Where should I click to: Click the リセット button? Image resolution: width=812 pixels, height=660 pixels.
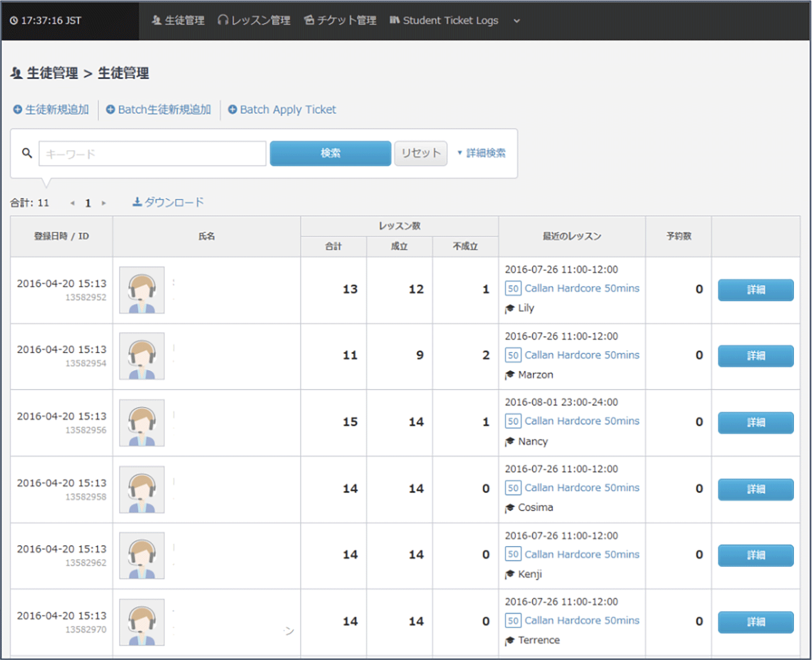tap(421, 153)
